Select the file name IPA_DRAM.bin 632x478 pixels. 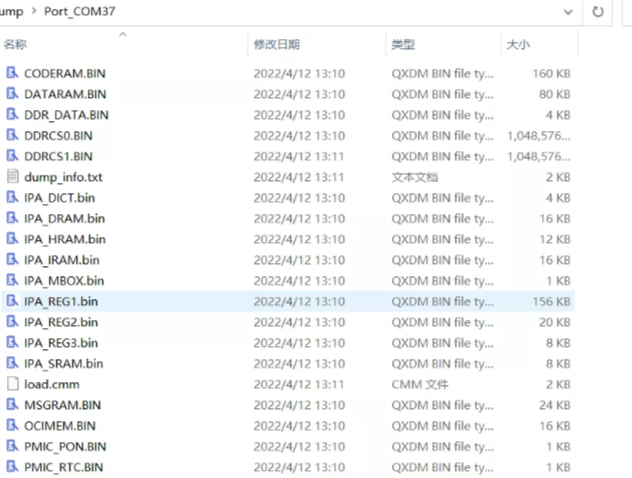click(x=64, y=219)
